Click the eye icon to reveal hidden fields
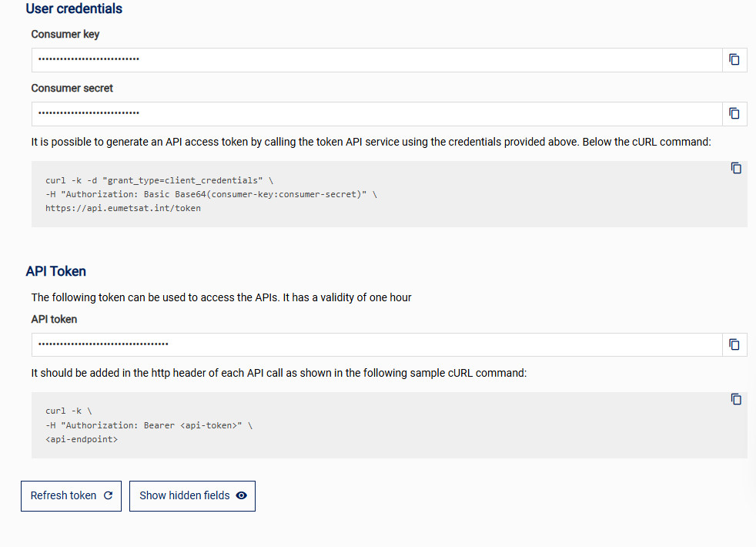The image size is (756, 547). tap(242, 495)
